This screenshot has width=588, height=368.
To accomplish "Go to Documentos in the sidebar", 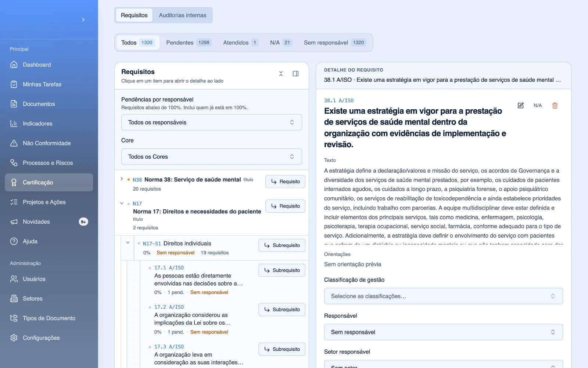I will [x=49, y=104].
